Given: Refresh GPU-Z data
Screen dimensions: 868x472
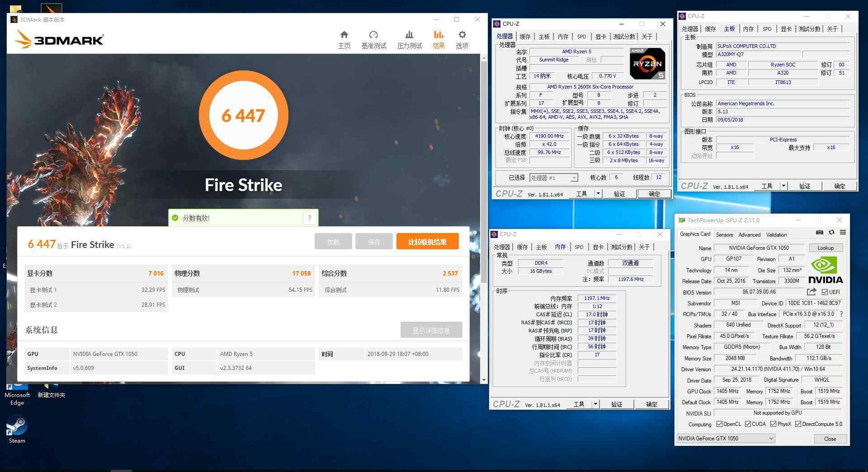Looking at the screenshot, I should click(831, 232).
